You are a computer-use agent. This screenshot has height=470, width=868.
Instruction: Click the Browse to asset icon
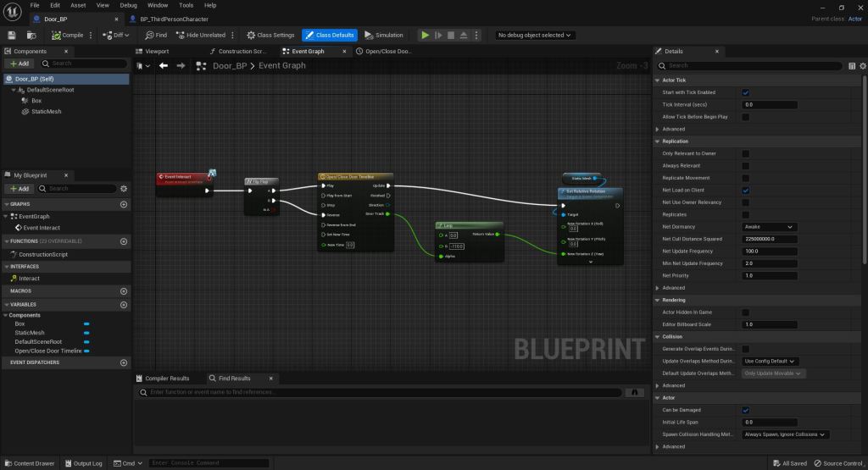[31, 35]
